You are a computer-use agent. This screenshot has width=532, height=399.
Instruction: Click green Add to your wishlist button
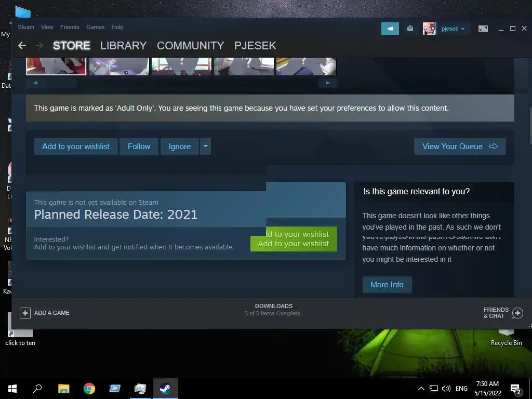coord(294,243)
